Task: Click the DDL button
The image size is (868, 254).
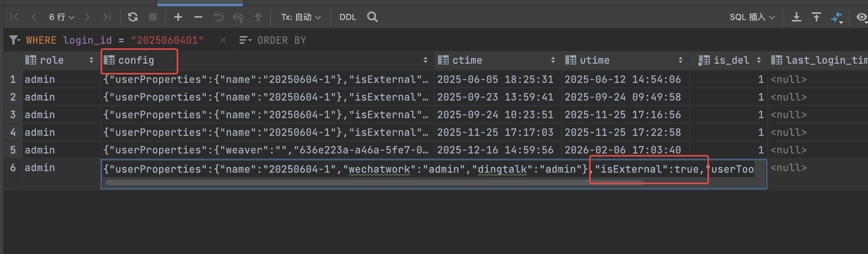Action: pyautogui.click(x=348, y=17)
